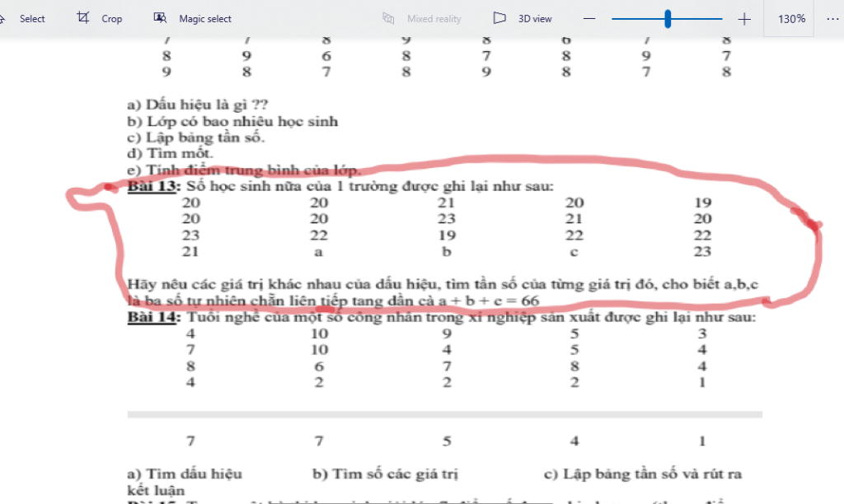This screenshot has height=504, width=844.
Task: Click 'a) Tìm dấu hiệu' under Bài 14
Action: tap(185, 474)
